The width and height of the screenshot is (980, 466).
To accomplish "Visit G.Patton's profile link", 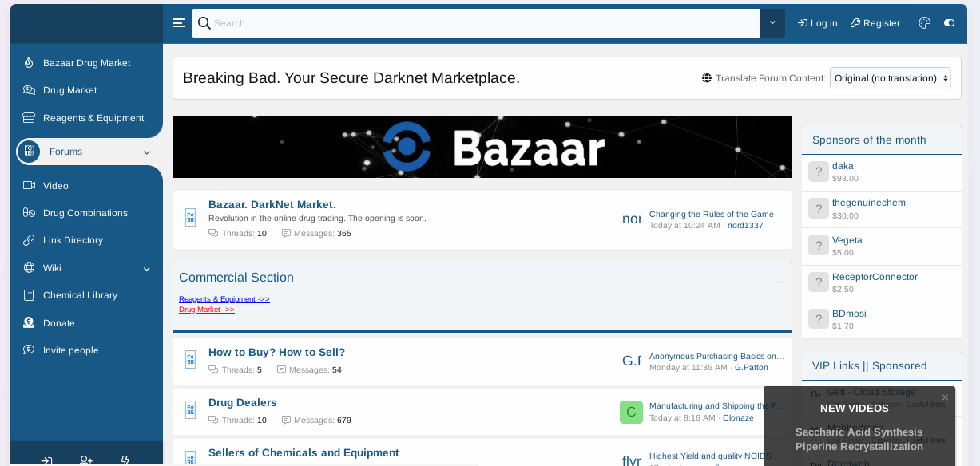I will point(751,367).
